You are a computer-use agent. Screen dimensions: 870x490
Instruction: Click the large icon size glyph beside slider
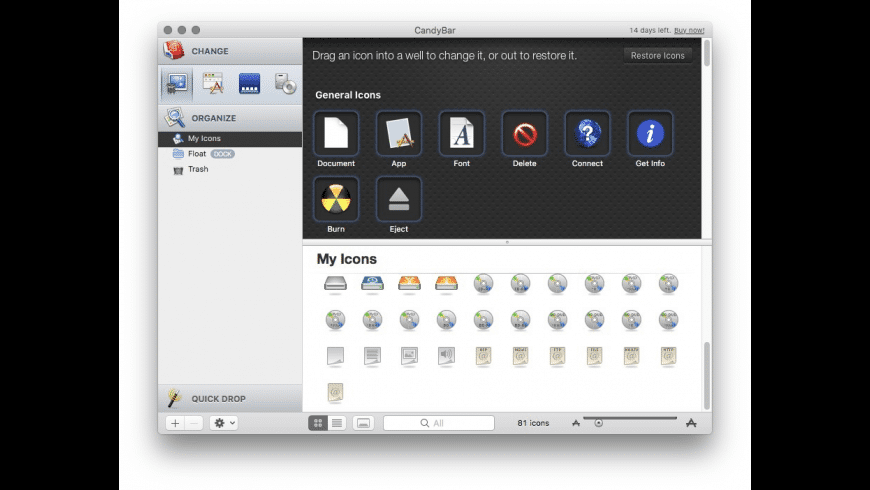click(x=691, y=423)
